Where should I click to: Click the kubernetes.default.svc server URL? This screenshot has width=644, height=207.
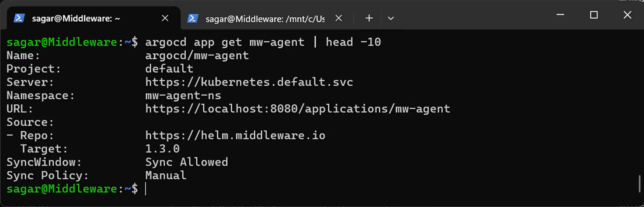pos(249,82)
